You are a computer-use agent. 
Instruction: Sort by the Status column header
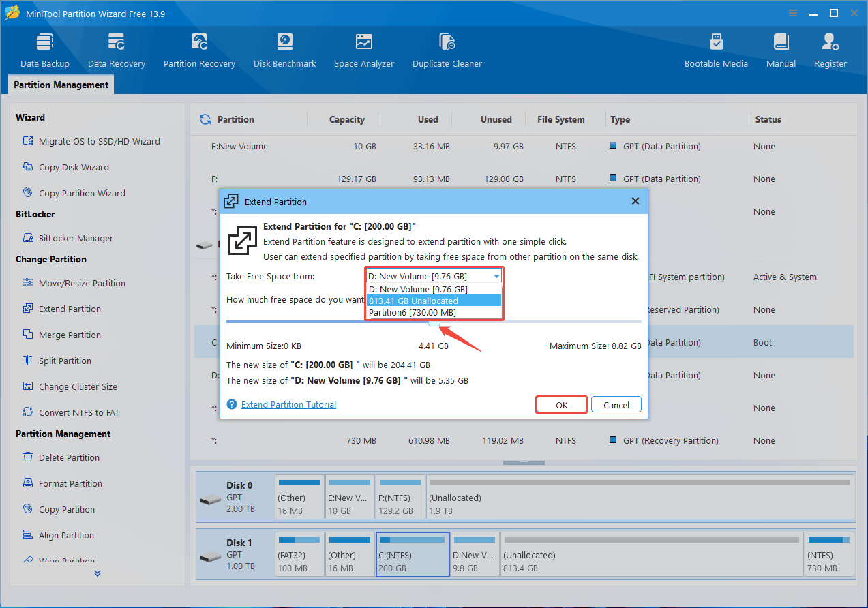(768, 119)
